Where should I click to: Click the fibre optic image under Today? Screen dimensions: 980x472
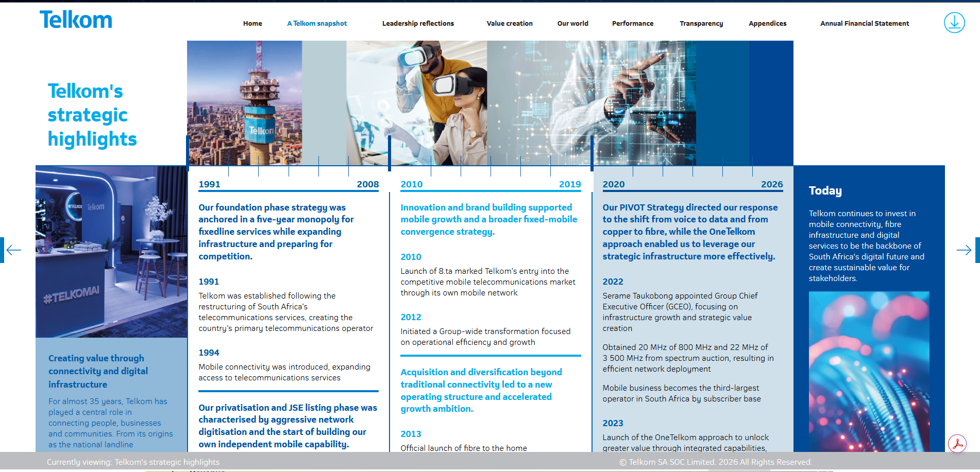point(869,372)
